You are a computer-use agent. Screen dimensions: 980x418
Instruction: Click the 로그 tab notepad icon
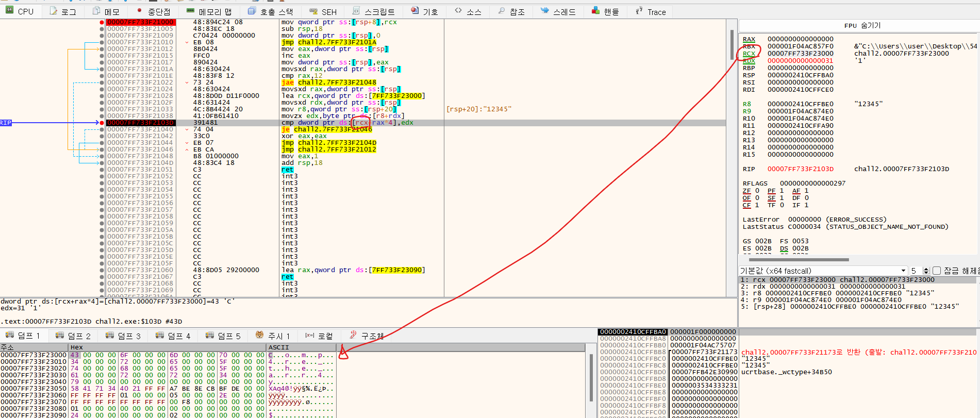coord(53,11)
